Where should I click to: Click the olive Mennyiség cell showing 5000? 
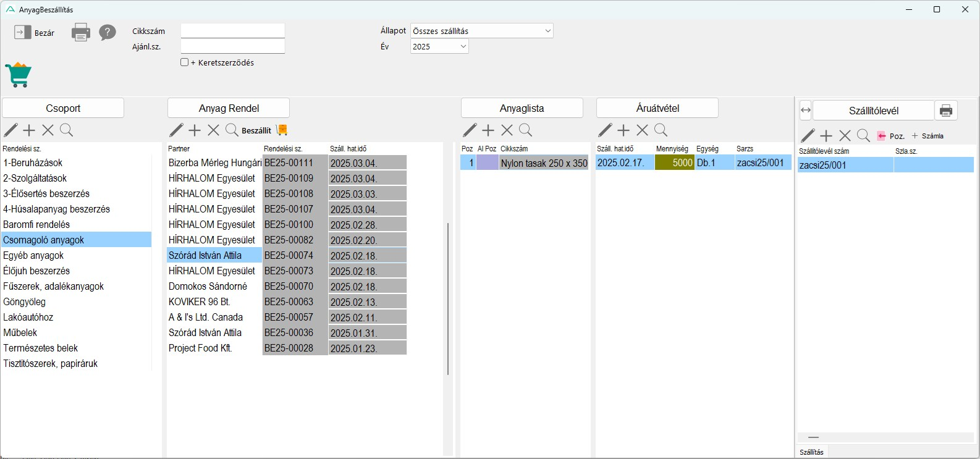[x=674, y=162]
